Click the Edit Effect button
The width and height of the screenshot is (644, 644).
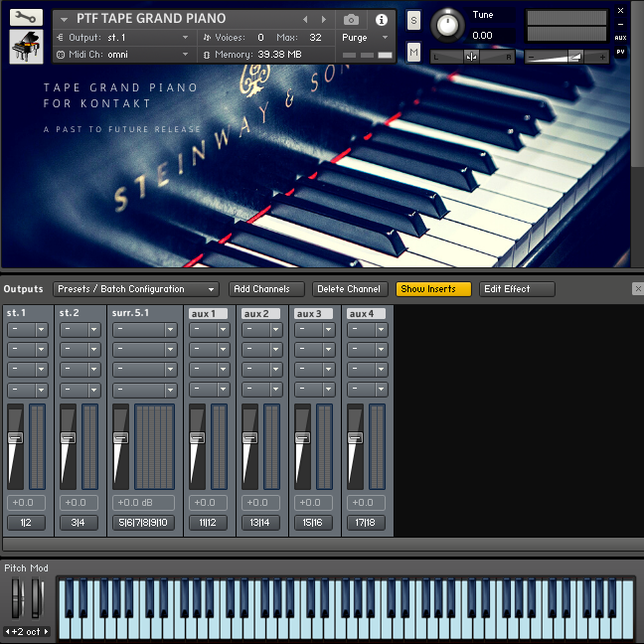point(517,289)
